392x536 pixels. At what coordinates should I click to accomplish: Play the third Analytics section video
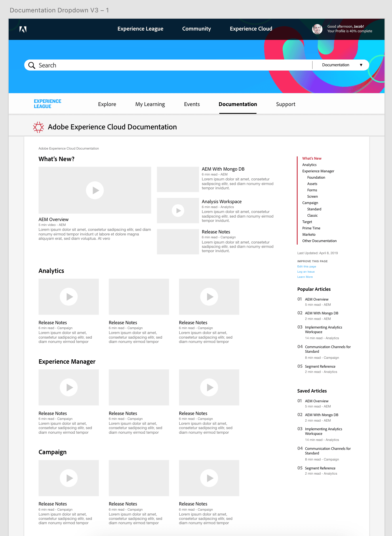209,297
